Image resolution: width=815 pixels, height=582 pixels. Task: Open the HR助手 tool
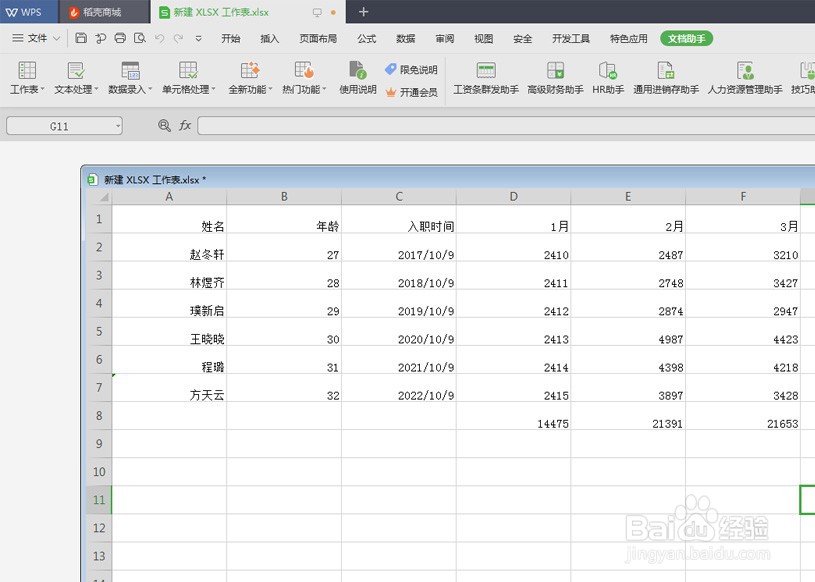[608, 78]
